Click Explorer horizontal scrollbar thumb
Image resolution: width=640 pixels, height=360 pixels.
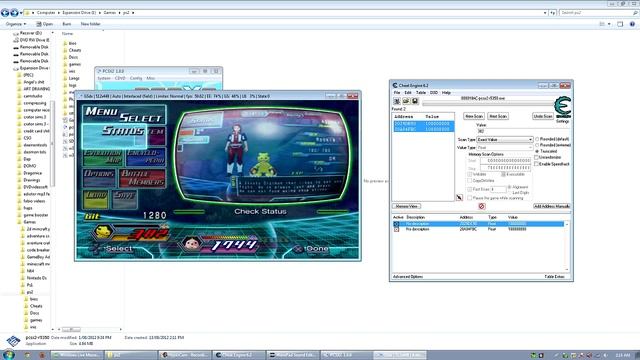point(71,329)
